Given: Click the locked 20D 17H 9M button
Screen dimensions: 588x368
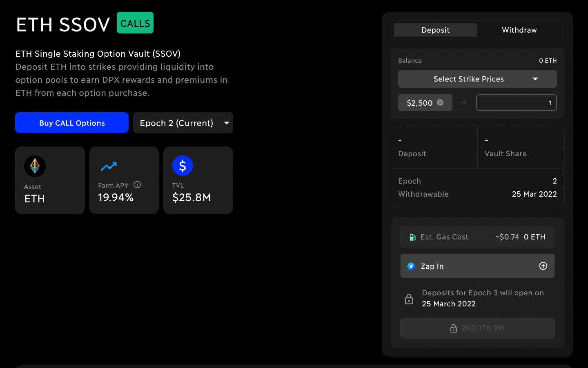Looking at the screenshot, I should coord(477,328).
